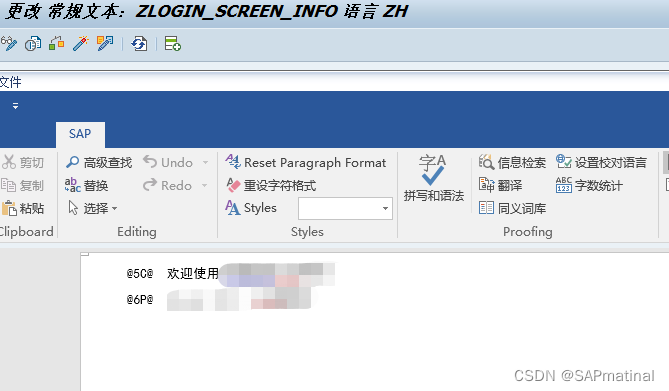Click the insert line green plus icon

(172, 44)
